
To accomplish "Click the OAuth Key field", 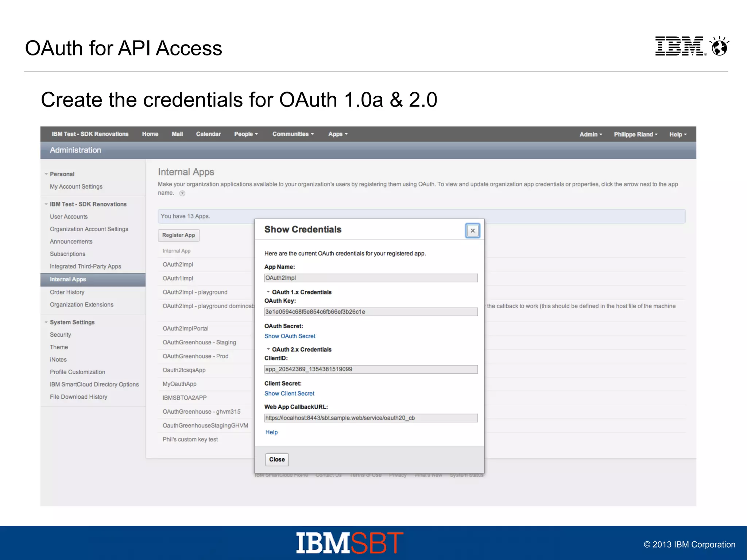I will 371,312.
